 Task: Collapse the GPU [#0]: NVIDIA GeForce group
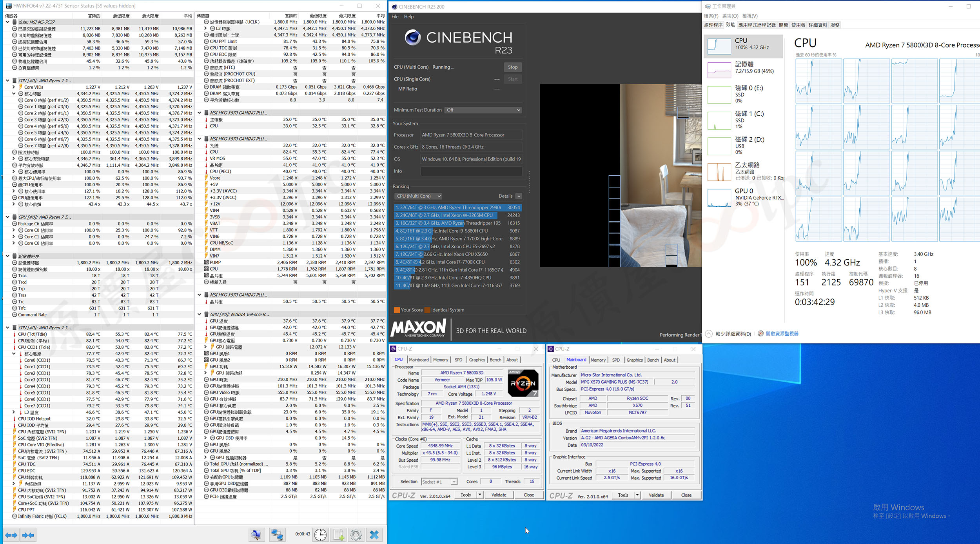coord(200,314)
